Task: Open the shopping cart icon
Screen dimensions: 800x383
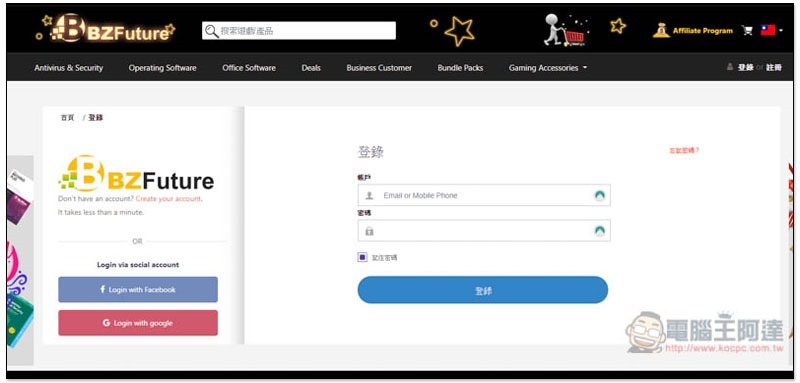Action: click(x=747, y=31)
